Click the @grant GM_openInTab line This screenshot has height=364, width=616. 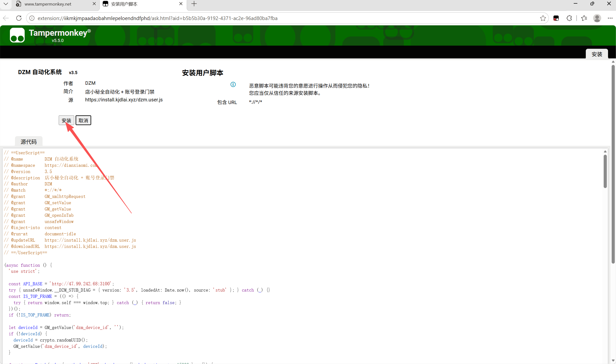(39, 215)
